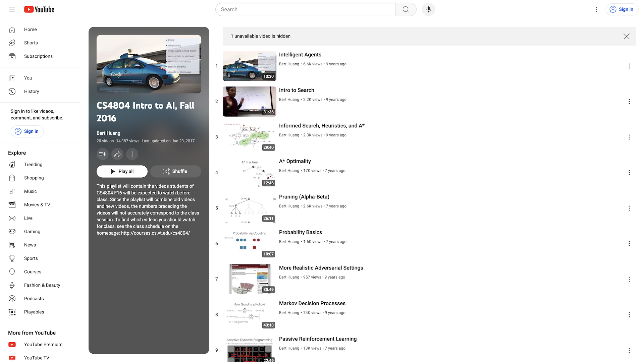
Task: Open action menu for A* Optimality
Action: [629, 173]
